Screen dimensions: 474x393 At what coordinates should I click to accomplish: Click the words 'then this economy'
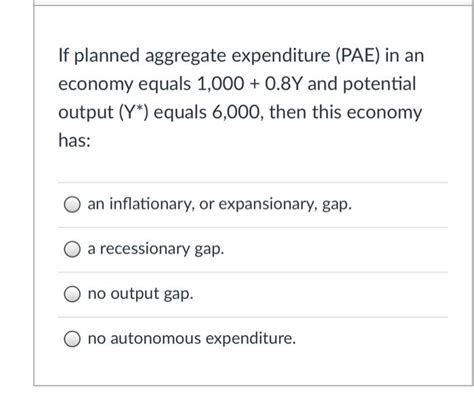click(x=346, y=113)
